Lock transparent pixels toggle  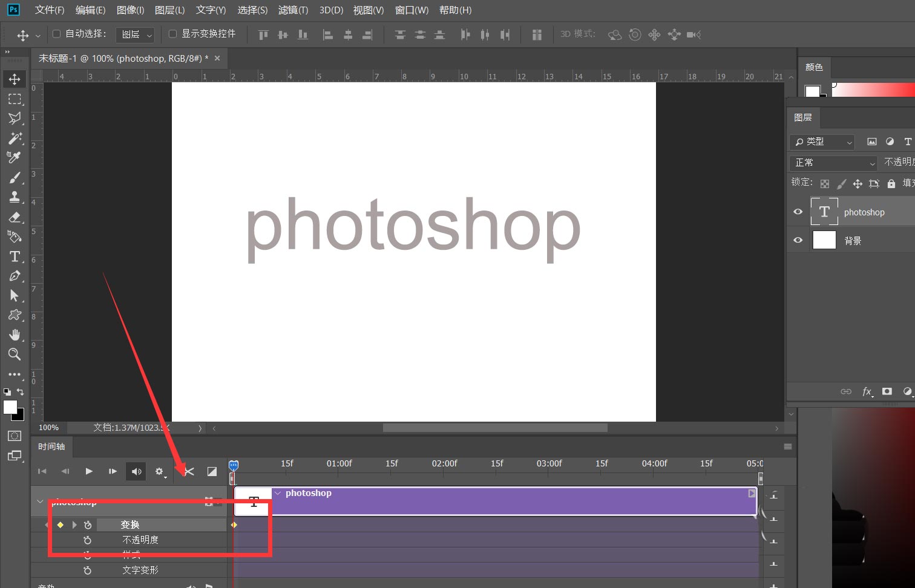tap(825, 184)
